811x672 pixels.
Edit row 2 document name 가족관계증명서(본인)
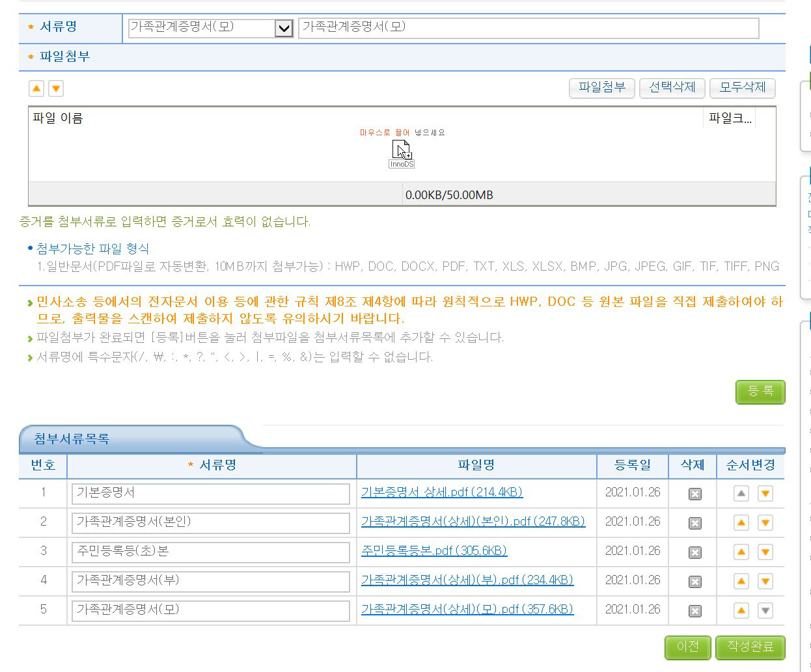point(211,523)
